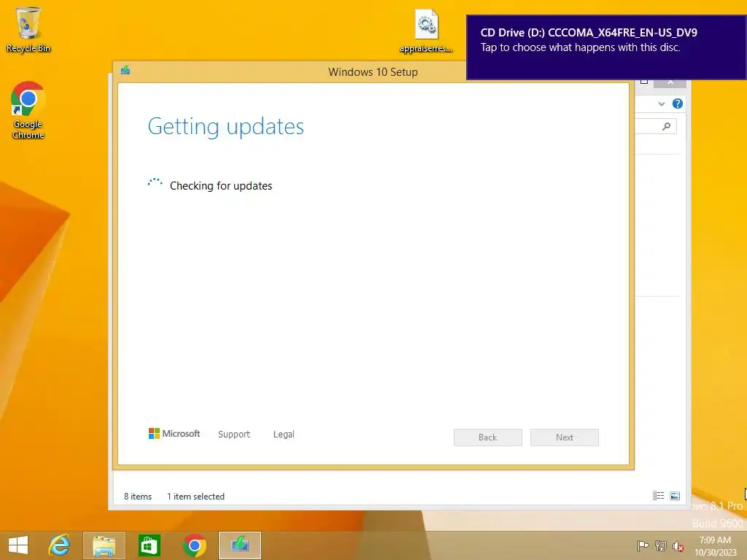Tap the CD Drive (D:) notification
The image size is (747, 560).
606,47
